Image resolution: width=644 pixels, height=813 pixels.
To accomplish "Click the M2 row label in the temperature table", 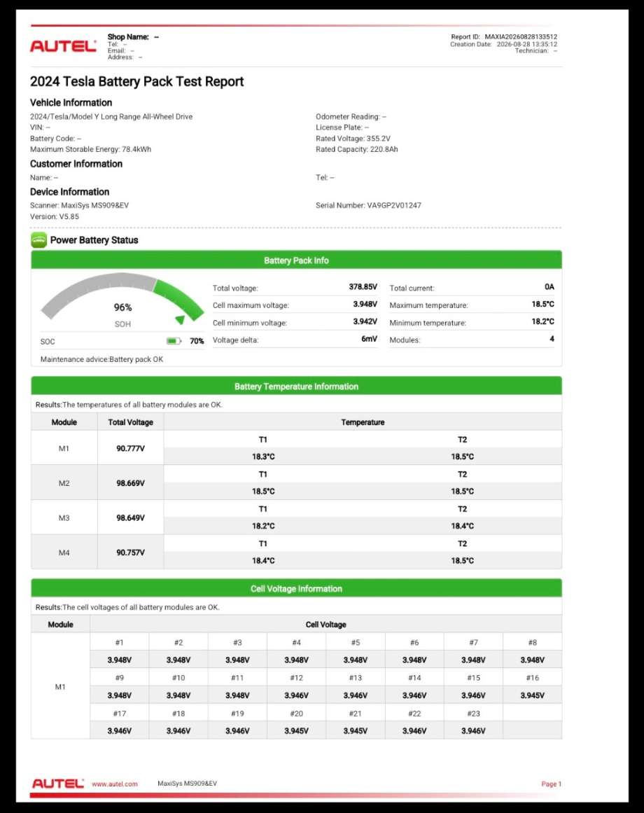I will [64, 482].
